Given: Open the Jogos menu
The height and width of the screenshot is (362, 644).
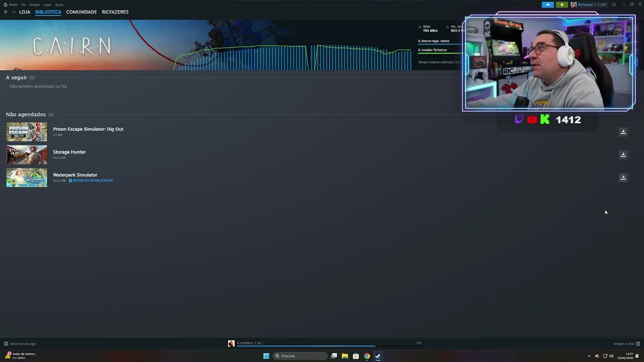Looking at the screenshot, I should click(x=47, y=5).
